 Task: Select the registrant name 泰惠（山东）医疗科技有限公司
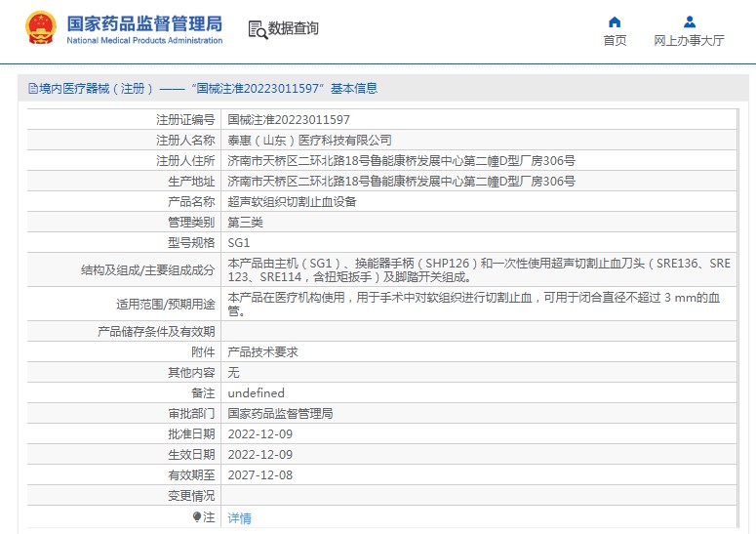tap(309, 141)
